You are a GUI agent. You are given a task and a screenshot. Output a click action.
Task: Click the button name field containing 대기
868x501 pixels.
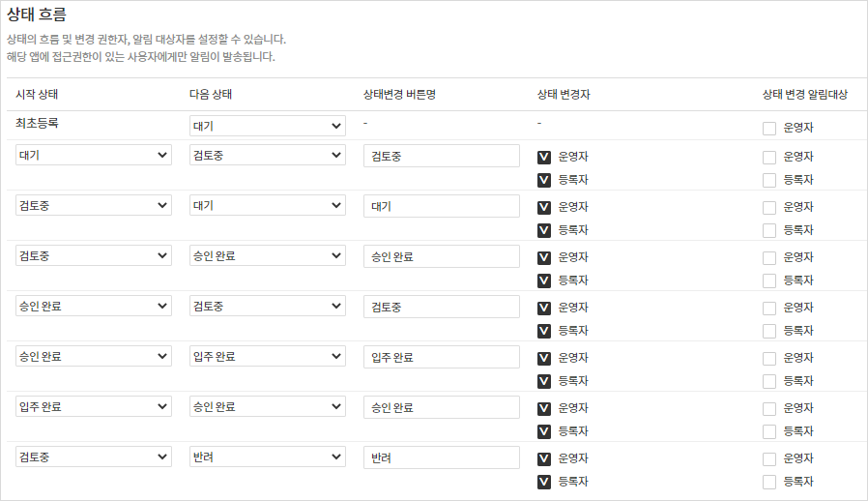pos(441,205)
